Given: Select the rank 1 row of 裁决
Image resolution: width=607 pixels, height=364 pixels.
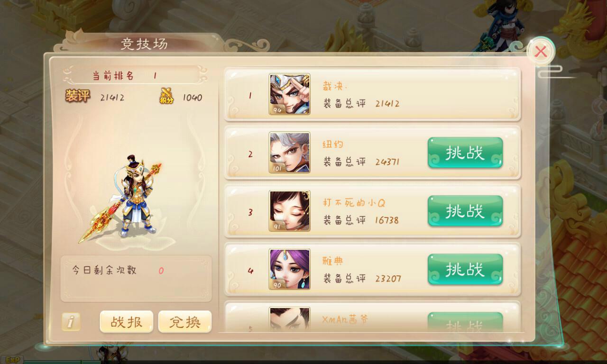Looking at the screenshot, I should click(373, 94).
